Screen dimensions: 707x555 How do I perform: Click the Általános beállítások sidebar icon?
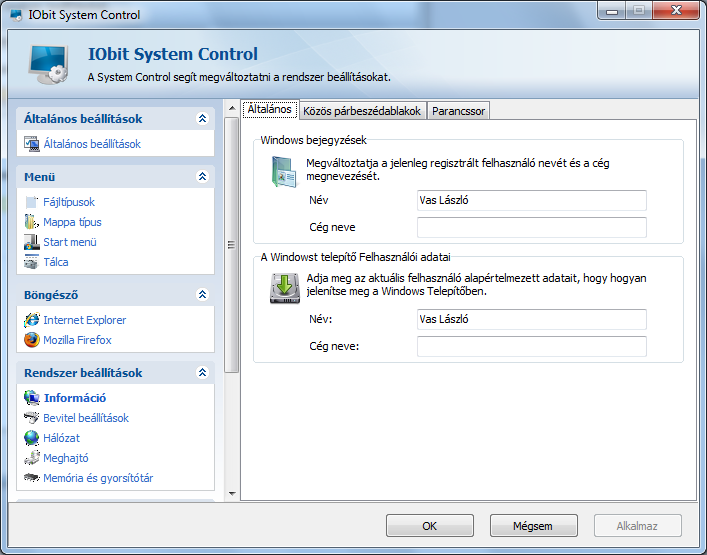point(32,144)
